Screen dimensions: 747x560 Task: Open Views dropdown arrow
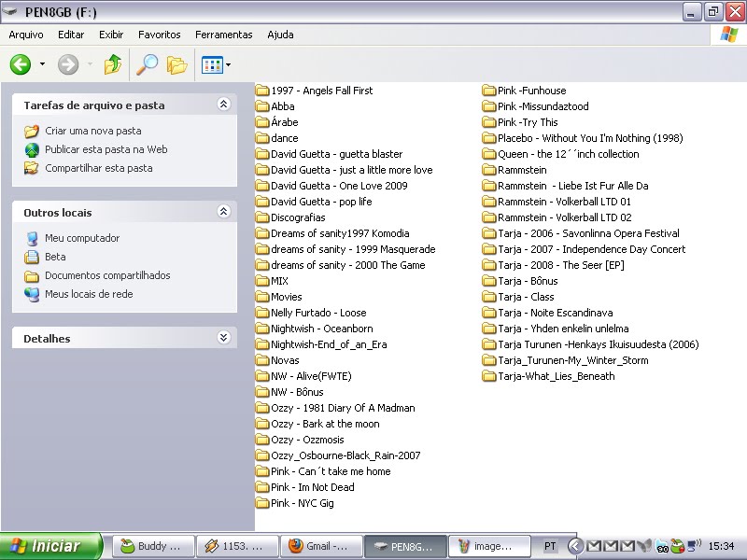click(x=228, y=64)
